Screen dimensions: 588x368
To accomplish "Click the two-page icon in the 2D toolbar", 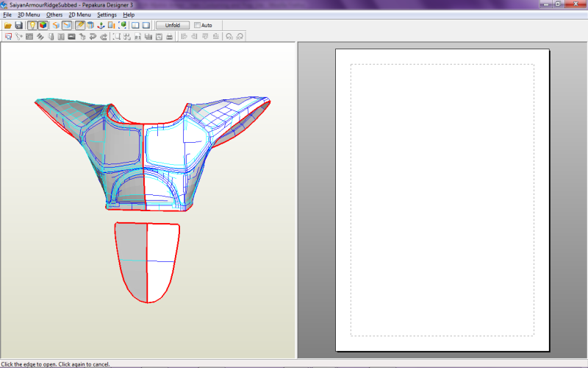I will pyautogui.click(x=61, y=36).
